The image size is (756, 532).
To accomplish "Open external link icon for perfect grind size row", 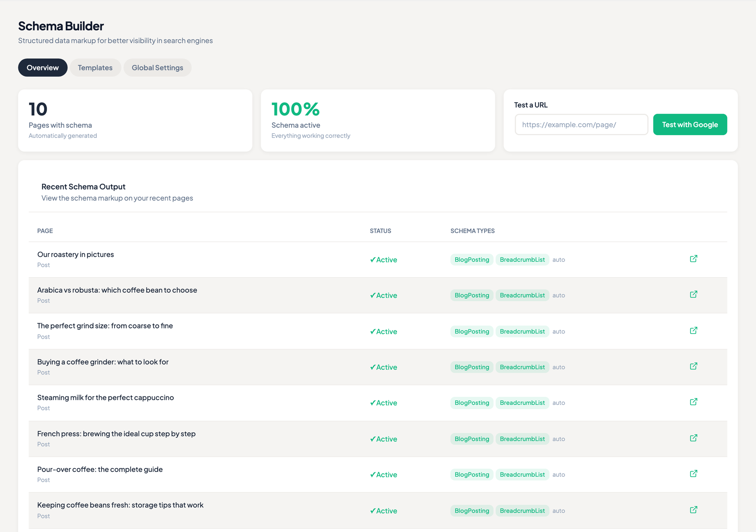I will click(694, 331).
